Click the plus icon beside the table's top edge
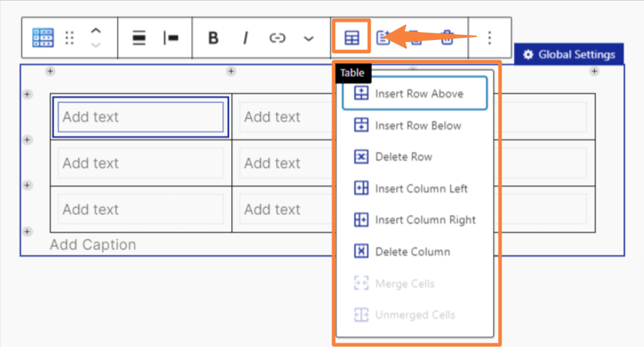 pyautogui.click(x=27, y=94)
